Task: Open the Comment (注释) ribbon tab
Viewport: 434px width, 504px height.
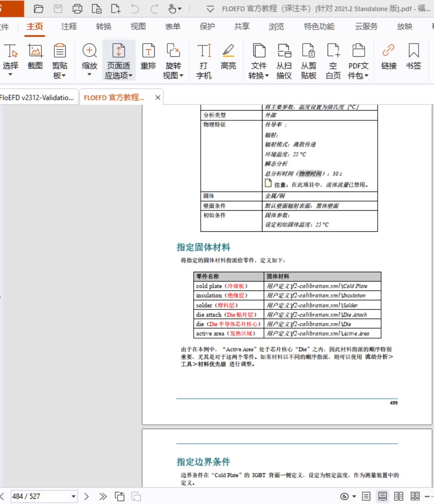Action: [x=69, y=27]
